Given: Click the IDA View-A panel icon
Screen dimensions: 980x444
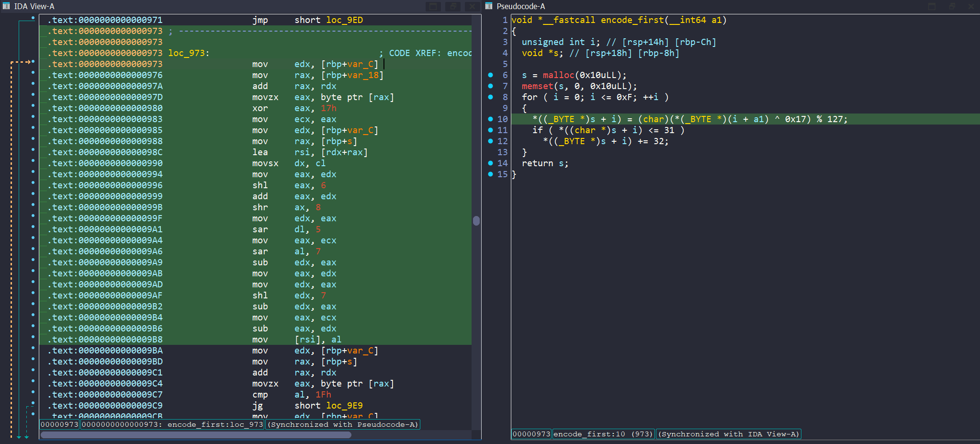Looking at the screenshot, I should click(x=6, y=6).
